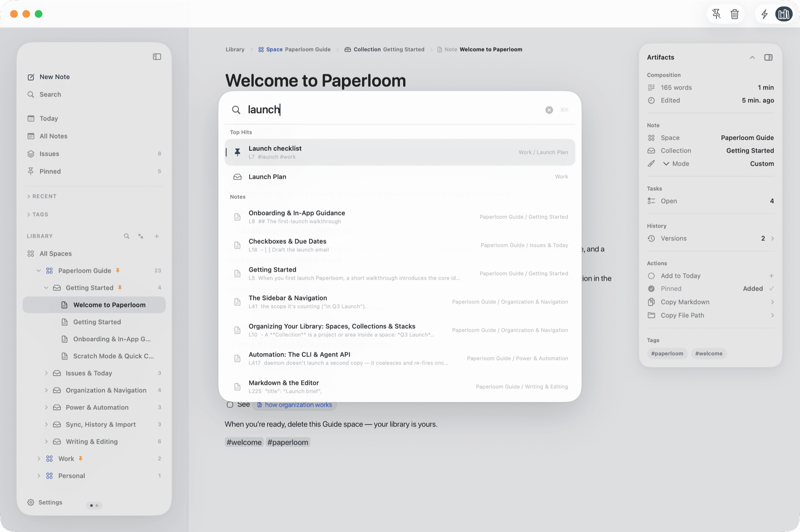This screenshot has height=532, width=800.
Task: Click Space Paperloom Guide in the breadcrumb
Action: coord(294,50)
